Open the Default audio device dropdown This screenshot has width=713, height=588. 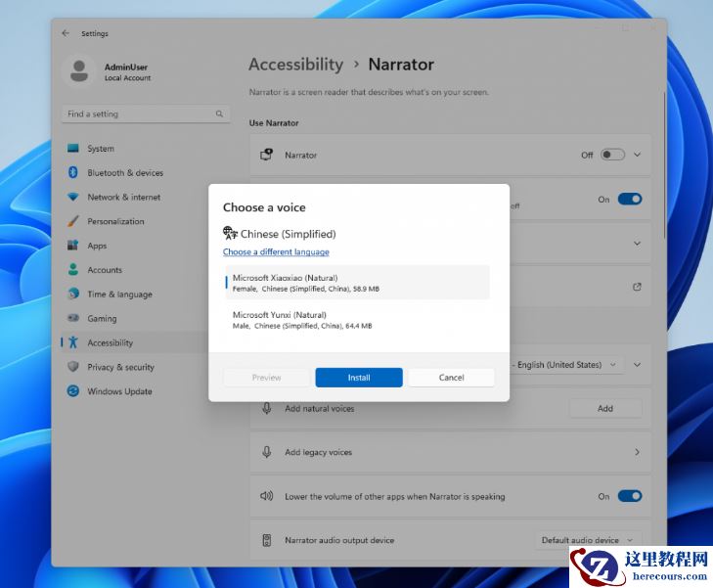click(588, 540)
